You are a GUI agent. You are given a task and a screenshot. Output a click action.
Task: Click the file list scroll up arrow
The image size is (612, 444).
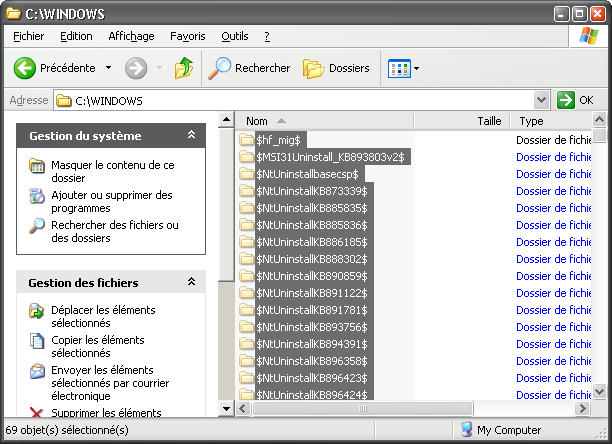pyautogui.click(x=599, y=119)
